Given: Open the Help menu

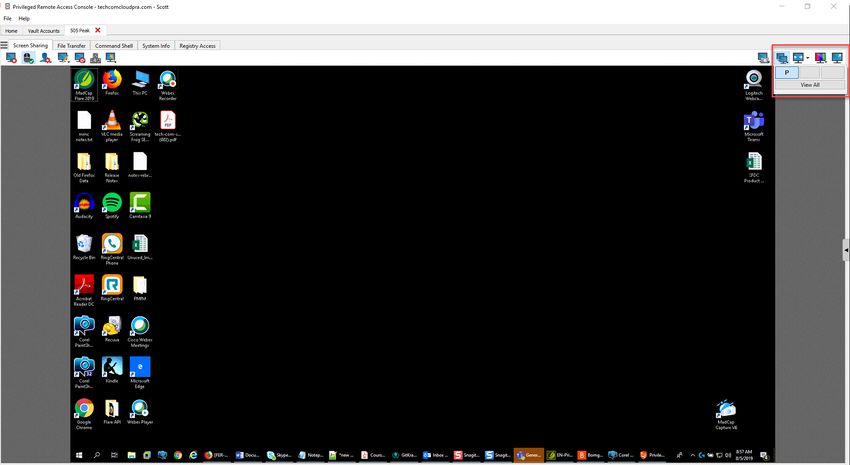Looking at the screenshot, I should point(24,18).
